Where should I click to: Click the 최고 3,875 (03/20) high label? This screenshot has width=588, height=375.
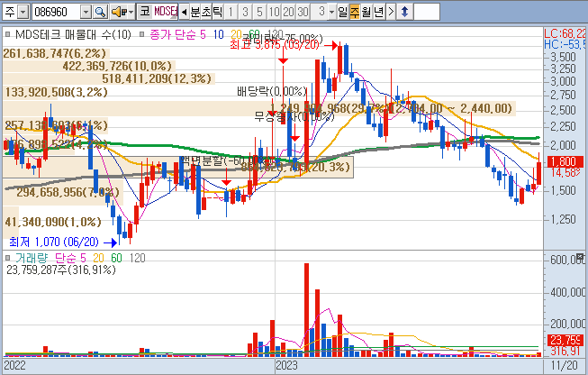tap(274, 45)
